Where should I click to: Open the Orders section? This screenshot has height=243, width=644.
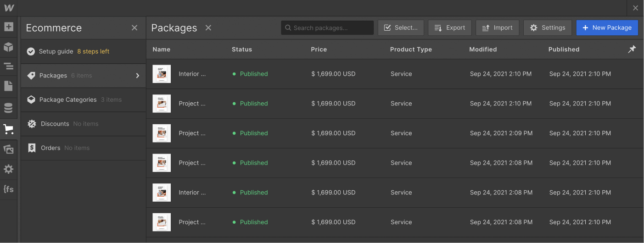[x=50, y=148]
